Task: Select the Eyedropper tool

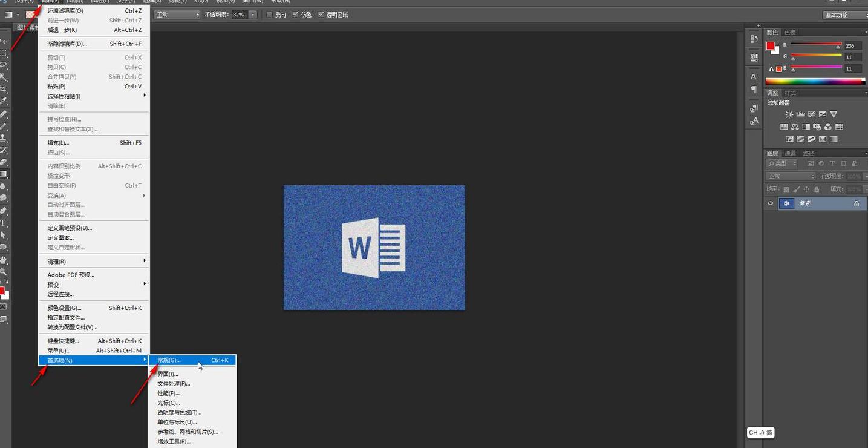Action: (4, 102)
